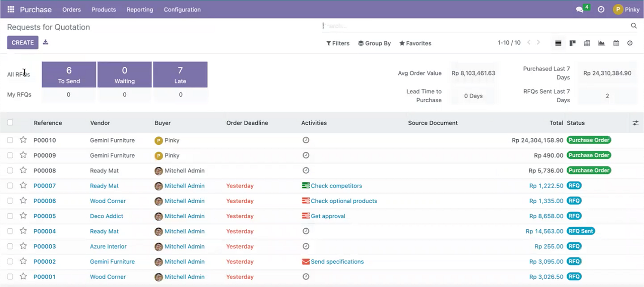This screenshot has width=644, height=287.
Task: Open the Calendar view
Action: [616, 43]
